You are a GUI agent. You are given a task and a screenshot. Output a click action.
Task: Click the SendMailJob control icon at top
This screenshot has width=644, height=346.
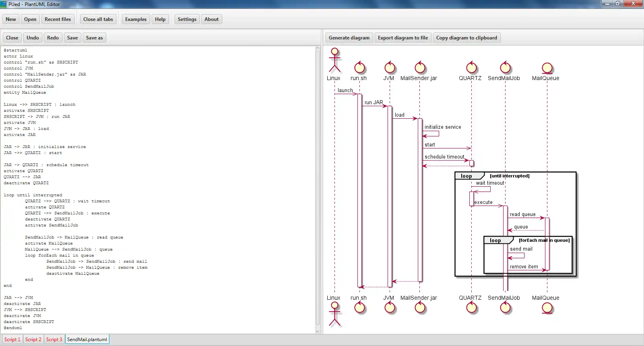(505, 67)
